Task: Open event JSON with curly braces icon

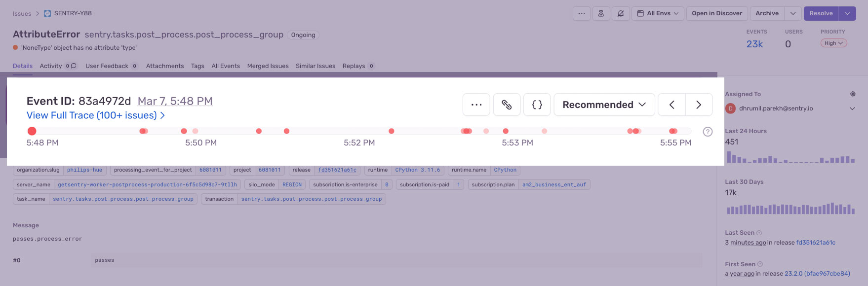Action: point(537,105)
